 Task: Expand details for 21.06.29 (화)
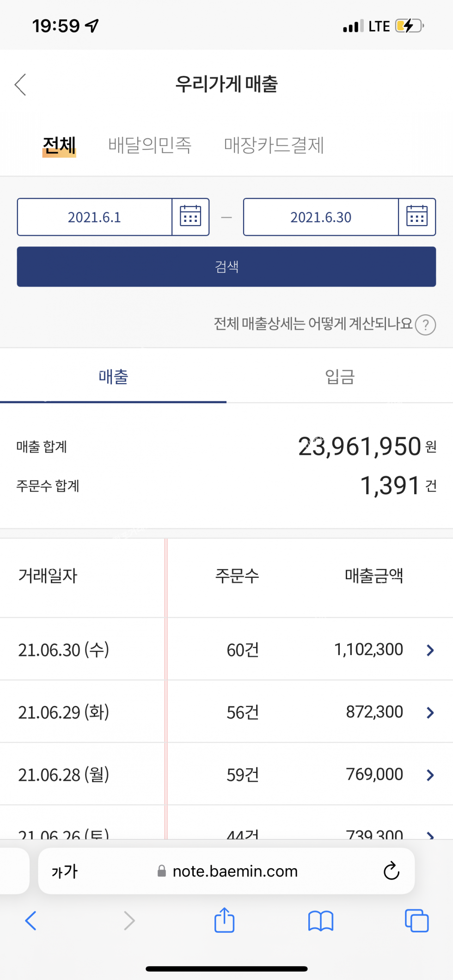pyautogui.click(x=430, y=713)
